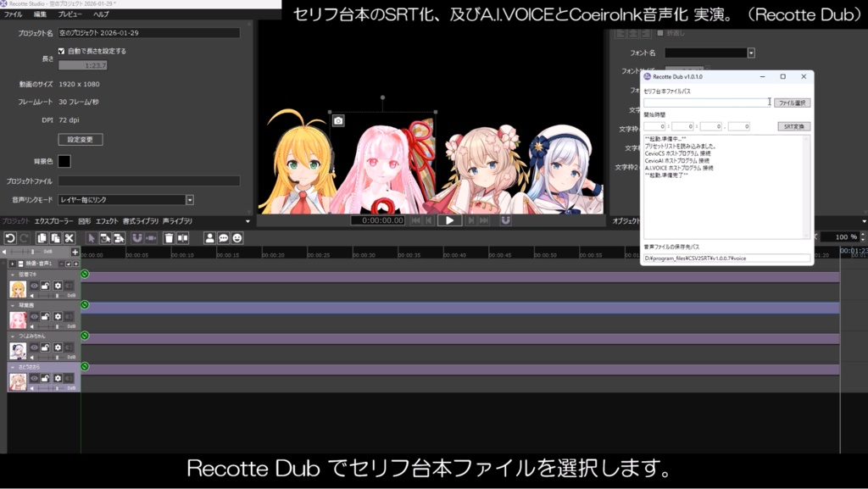Collapse the つくよみちゃん track
This screenshot has width=868, height=489.
(x=13, y=336)
